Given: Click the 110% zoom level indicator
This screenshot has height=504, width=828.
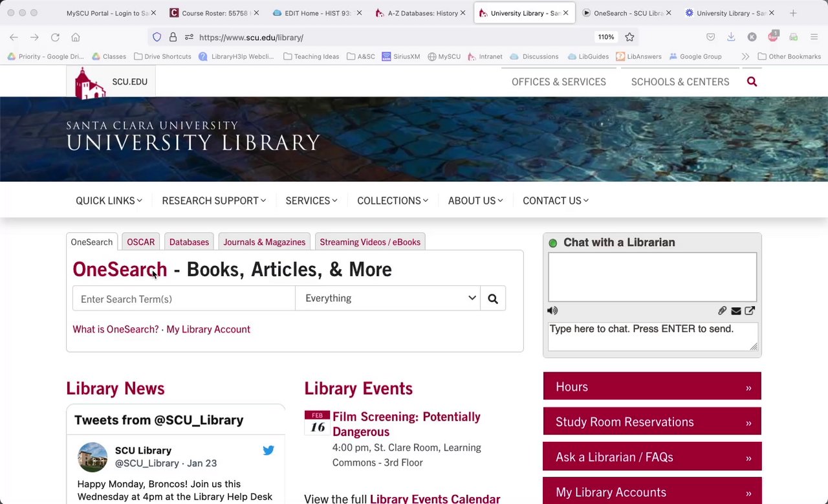Looking at the screenshot, I should coord(606,38).
